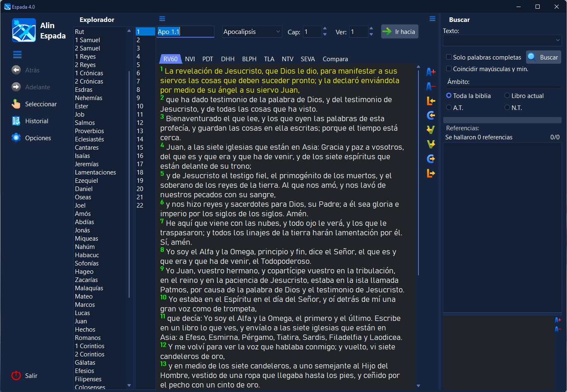Go to previous book (L left arrow)

(430, 101)
